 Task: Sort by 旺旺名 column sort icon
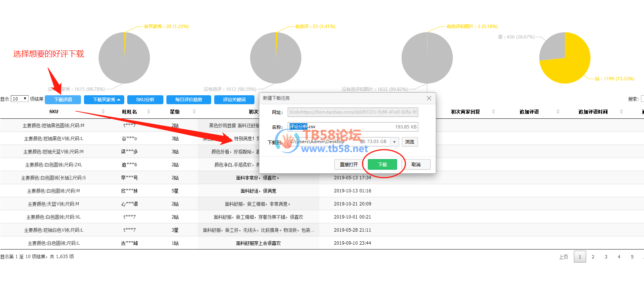[x=149, y=112]
